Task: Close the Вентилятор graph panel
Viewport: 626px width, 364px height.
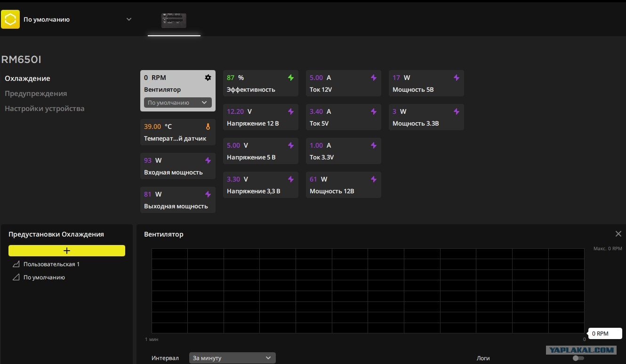Action: tap(618, 234)
